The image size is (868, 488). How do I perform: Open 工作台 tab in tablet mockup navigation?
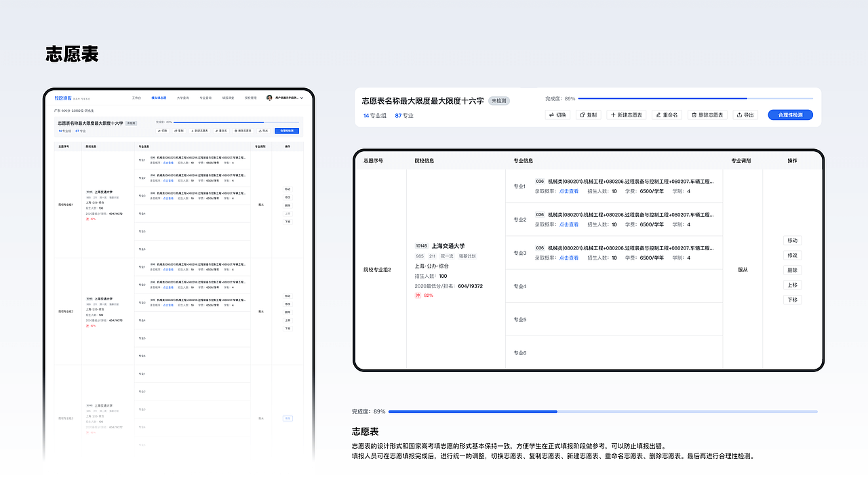136,98
